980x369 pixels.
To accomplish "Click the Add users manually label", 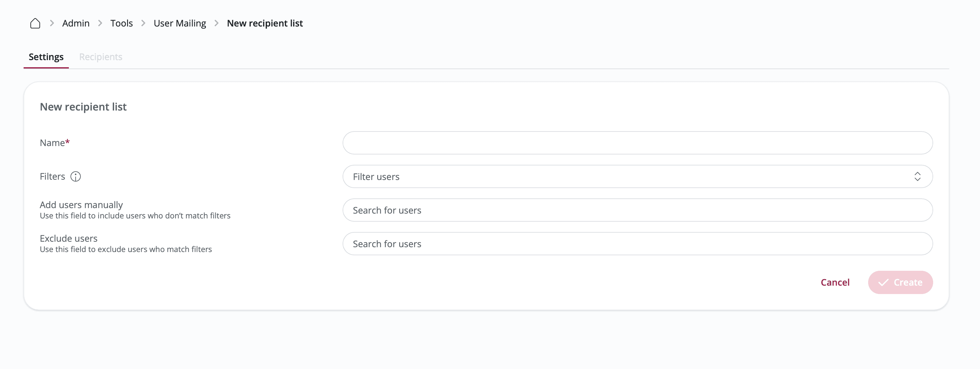I will point(81,205).
